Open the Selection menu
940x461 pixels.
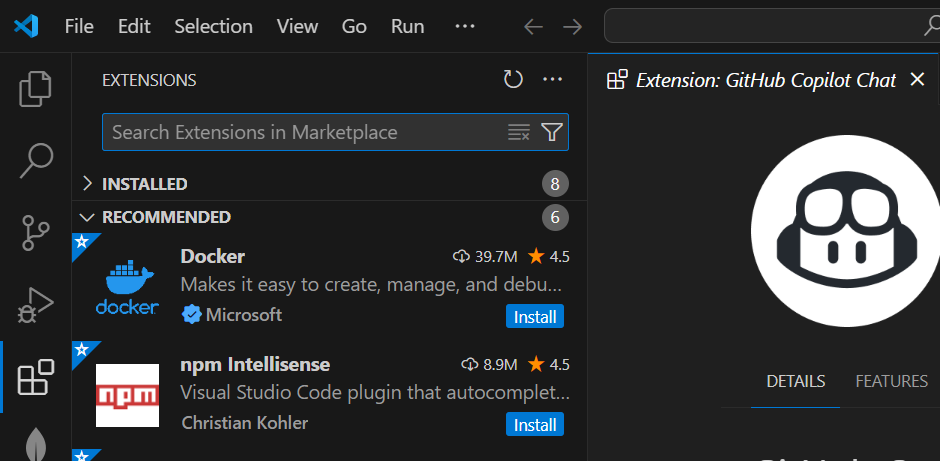212,27
